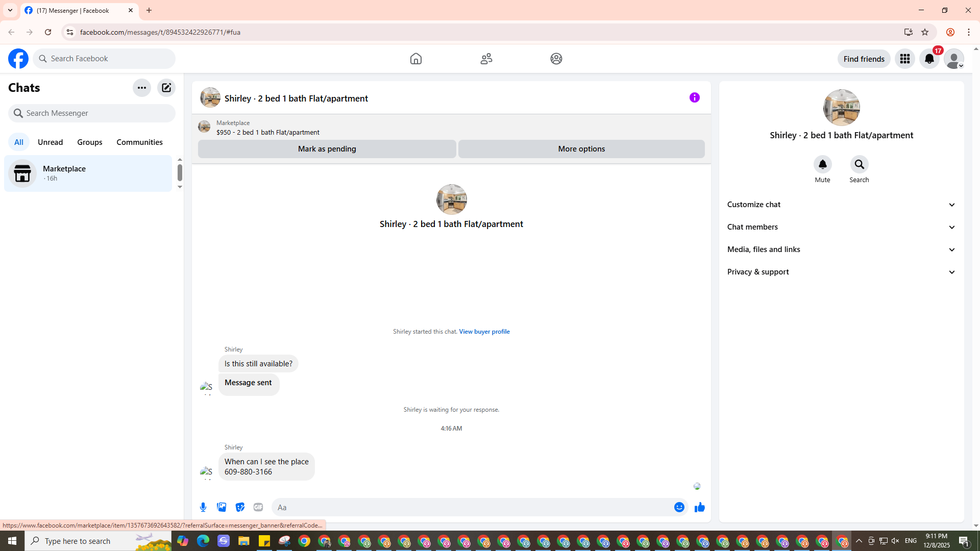This screenshot has width=980, height=551.
Task: Switch to the Communities tab
Action: click(140, 142)
